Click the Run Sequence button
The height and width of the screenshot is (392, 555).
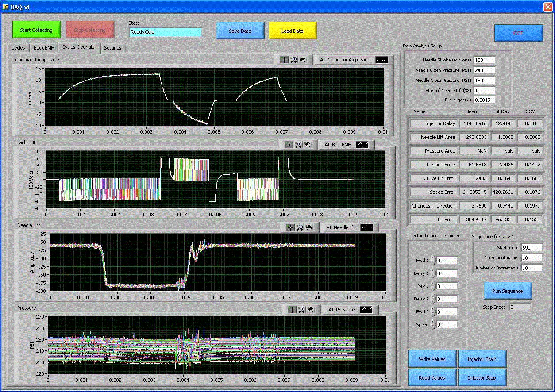(508, 291)
